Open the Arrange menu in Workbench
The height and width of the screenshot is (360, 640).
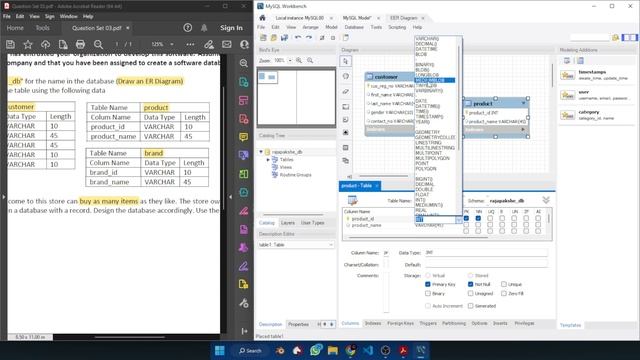point(310,27)
